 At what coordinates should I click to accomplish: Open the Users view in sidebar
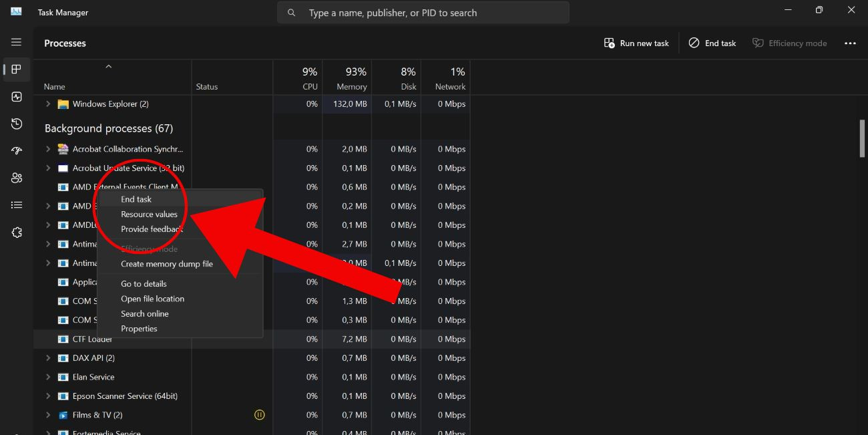16,177
